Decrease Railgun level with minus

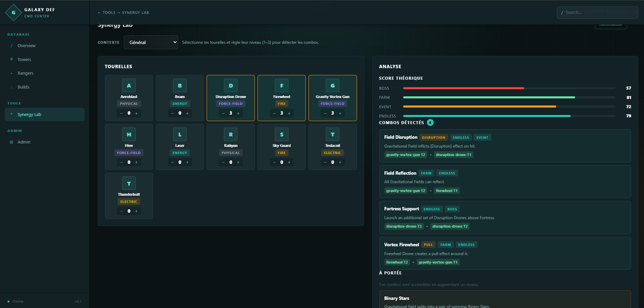click(x=223, y=162)
